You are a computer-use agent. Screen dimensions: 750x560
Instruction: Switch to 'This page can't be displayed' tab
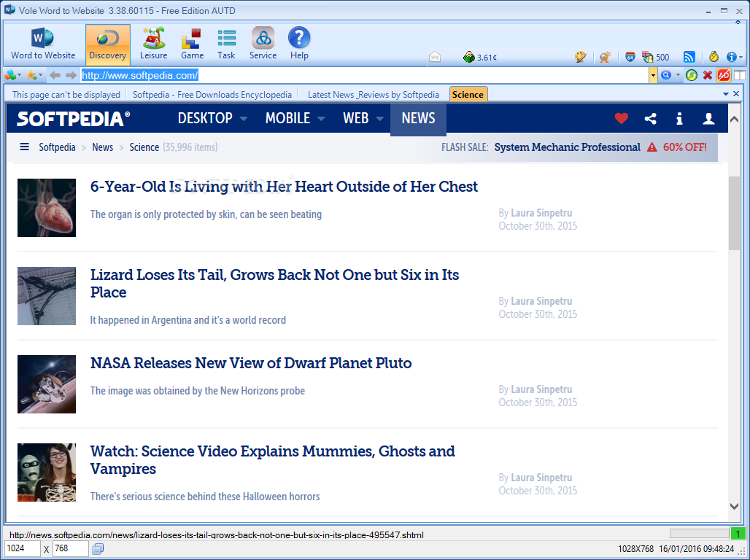click(x=66, y=95)
